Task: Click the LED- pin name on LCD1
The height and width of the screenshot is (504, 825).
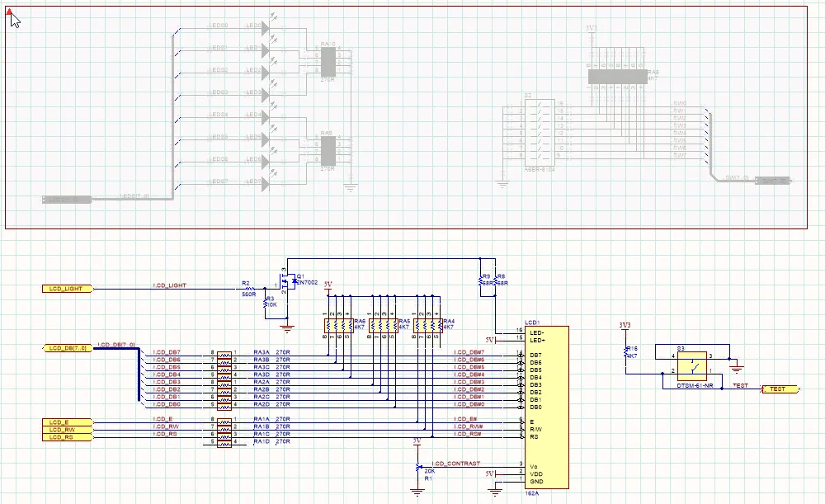Action: point(537,333)
